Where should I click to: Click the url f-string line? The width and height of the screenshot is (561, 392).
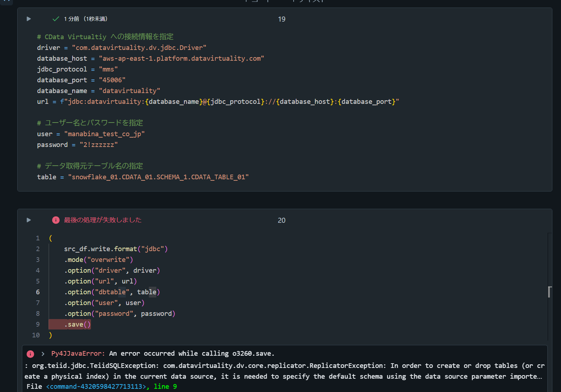point(218,101)
